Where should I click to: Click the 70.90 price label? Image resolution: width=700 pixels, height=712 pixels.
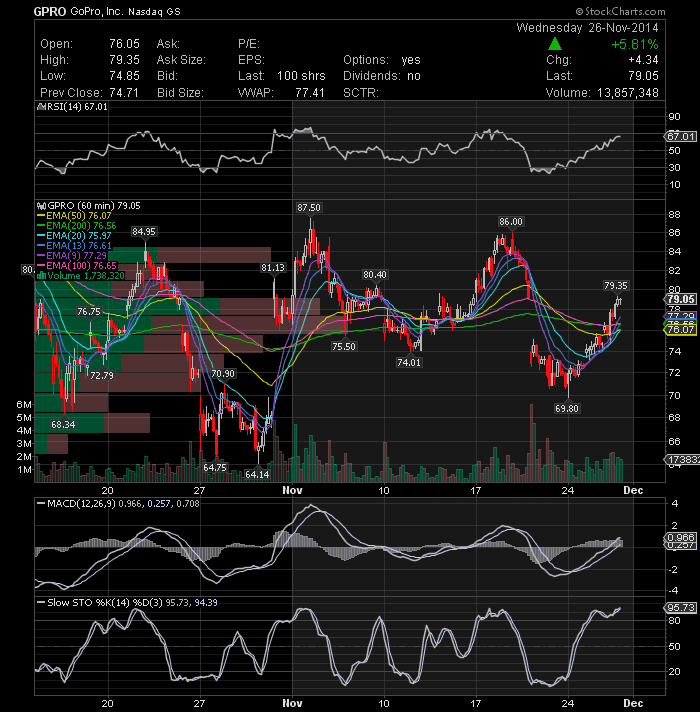tap(223, 374)
